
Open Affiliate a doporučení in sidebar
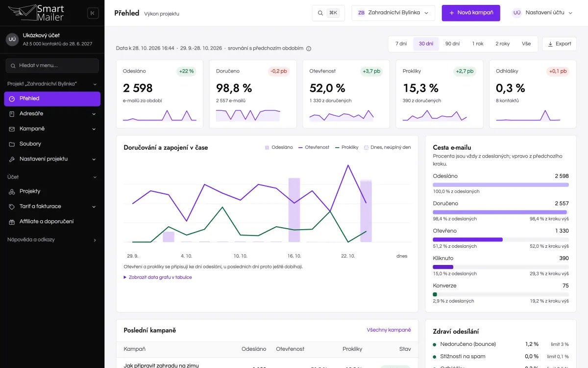pos(52,222)
